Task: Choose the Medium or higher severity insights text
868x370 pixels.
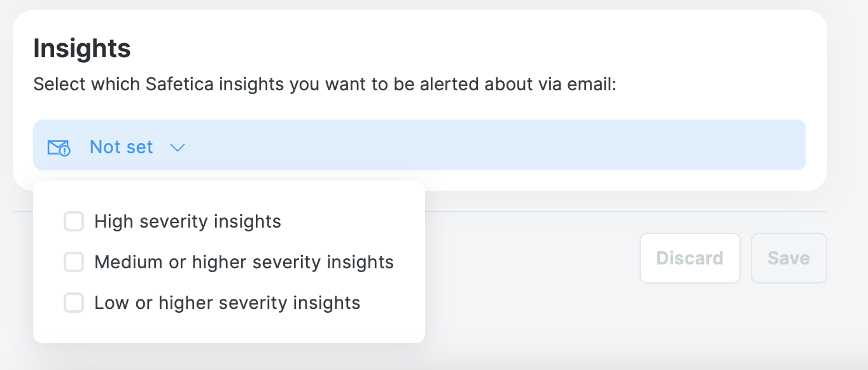Action: coord(244,262)
